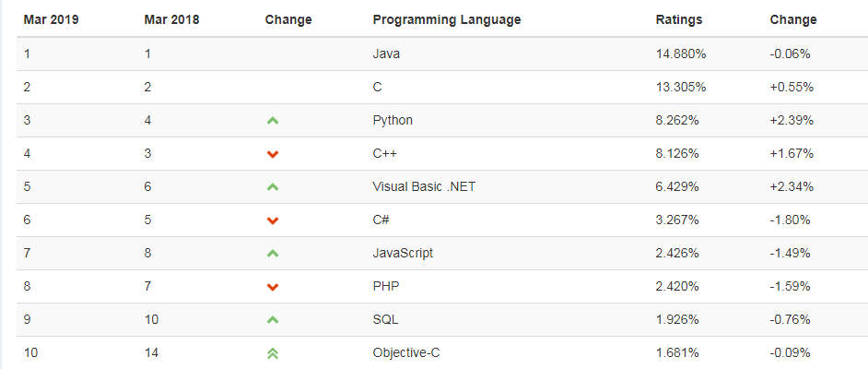Click the 14.880% rating for Java

pyautogui.click(x=681, y=54)
